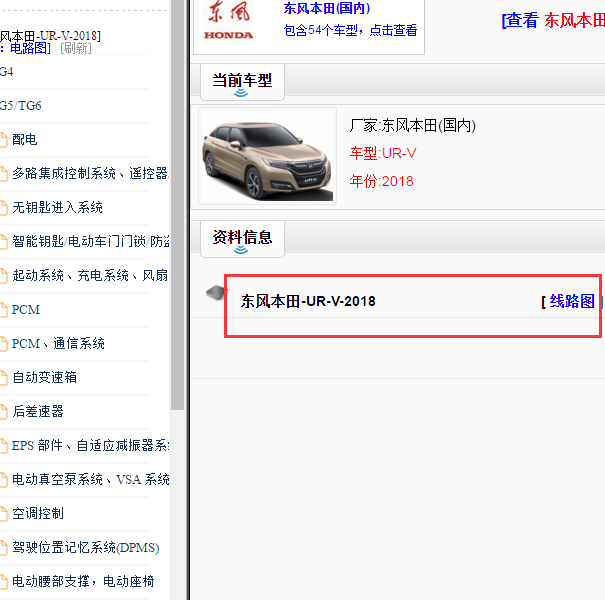The image size is (605, 600).
Task: Open EPS 部件、自适应减振器 item
Action: point(90,445)
